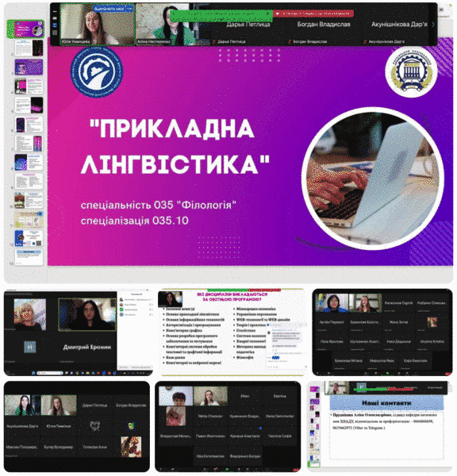Click the blue circular logo on the title slide
The width and height of the screenshot is (457, 476).
pyautogui.click(x=97, y=71)
